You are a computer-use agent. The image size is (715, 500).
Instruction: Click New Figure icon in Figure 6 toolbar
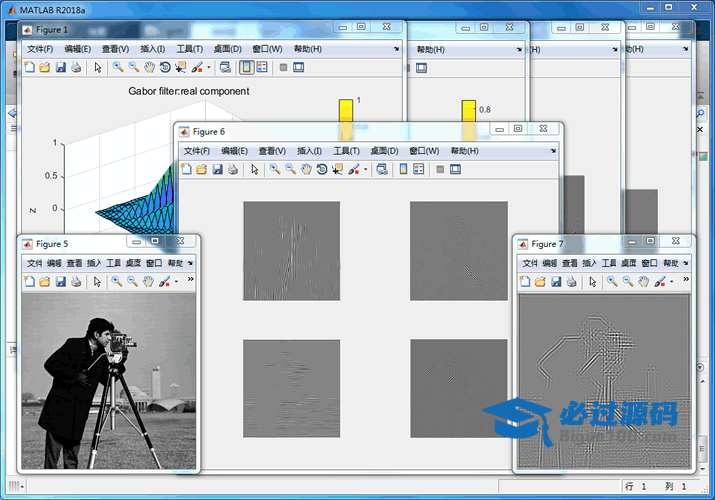coord(186,170)
